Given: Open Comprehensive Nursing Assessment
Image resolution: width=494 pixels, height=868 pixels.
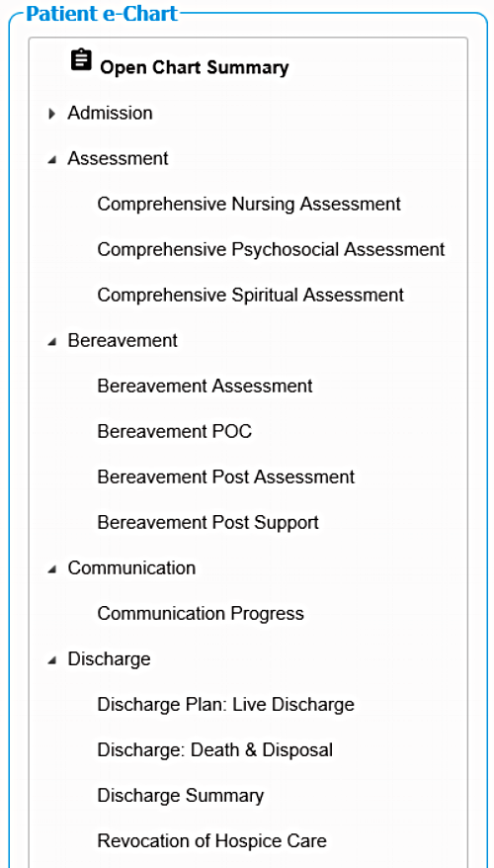Looking at the screenshot, I should (249, 205).
